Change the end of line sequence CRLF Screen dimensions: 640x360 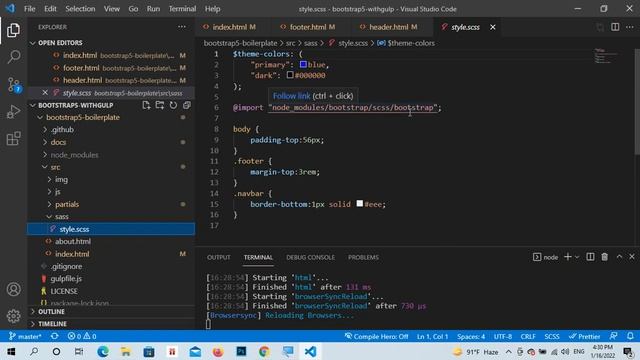point(528,336)
